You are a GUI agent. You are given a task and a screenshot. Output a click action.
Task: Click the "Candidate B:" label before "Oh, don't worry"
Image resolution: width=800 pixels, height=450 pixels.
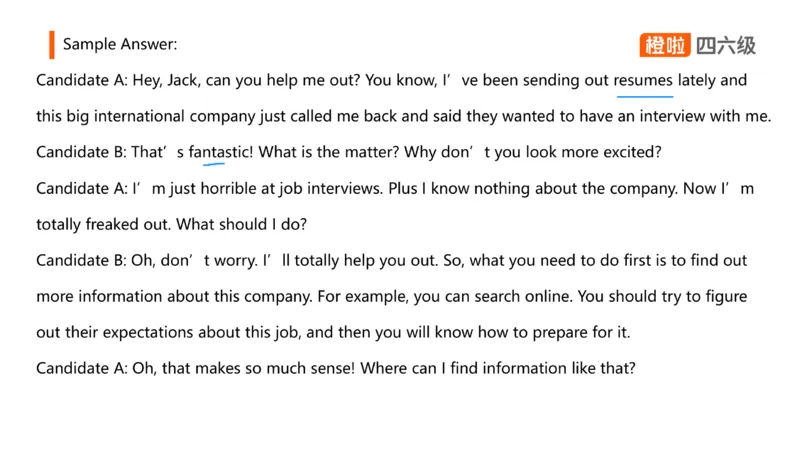pos(81,260)
